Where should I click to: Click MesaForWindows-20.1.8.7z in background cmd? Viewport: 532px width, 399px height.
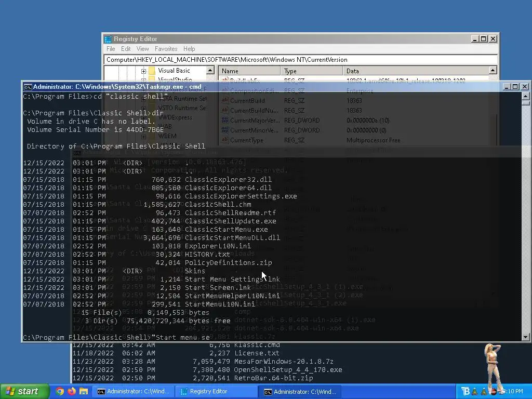(284, 362)
